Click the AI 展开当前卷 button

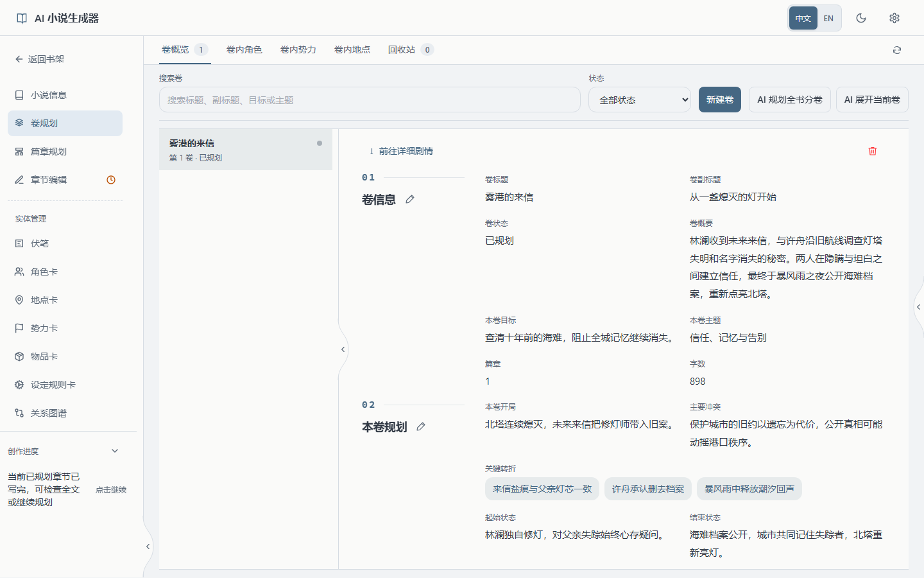click(872, 100)
